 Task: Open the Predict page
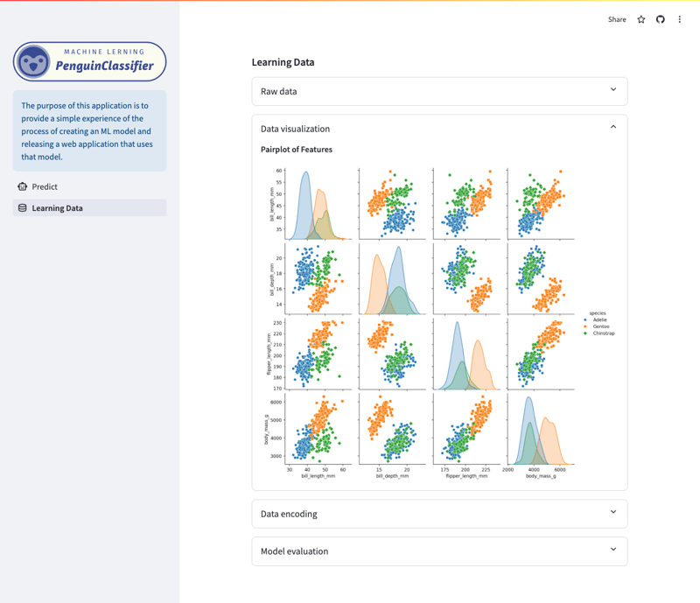[x=45, y=186]
